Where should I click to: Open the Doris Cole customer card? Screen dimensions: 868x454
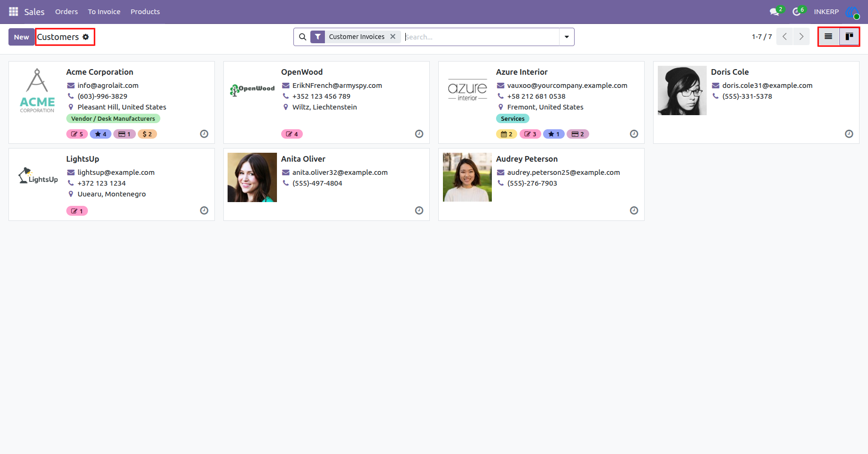click(x=756, y=102)
